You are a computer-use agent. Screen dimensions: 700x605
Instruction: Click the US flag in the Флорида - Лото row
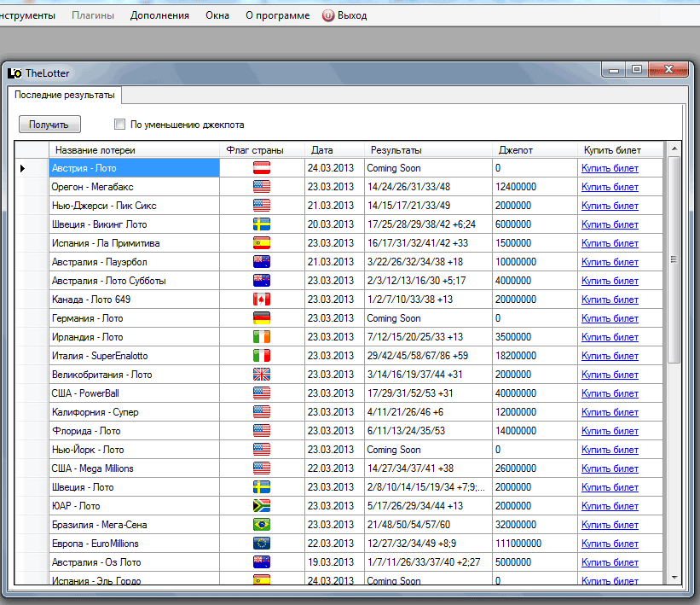pyautogui.click(x=262, y=431)
